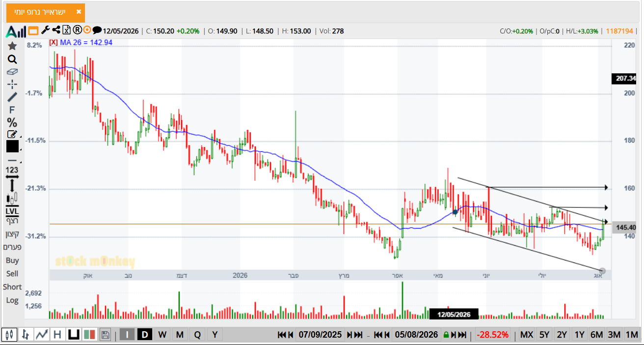
Task: Click the start date field 07/09/2025
Action: 320,335
